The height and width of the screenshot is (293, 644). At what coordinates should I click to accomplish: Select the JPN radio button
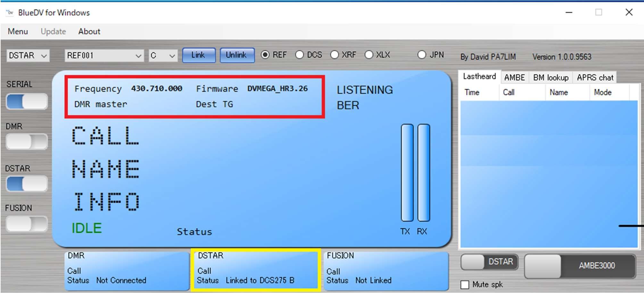(x=422, y=55)
